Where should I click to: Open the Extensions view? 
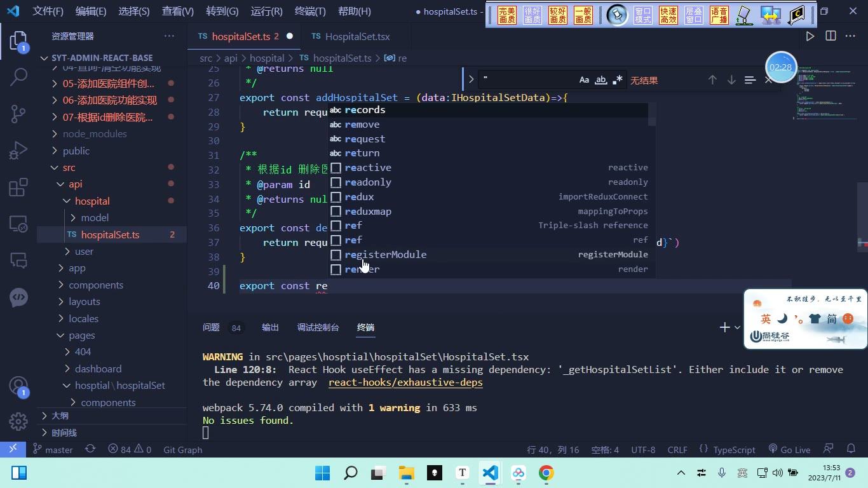(18, 187)
